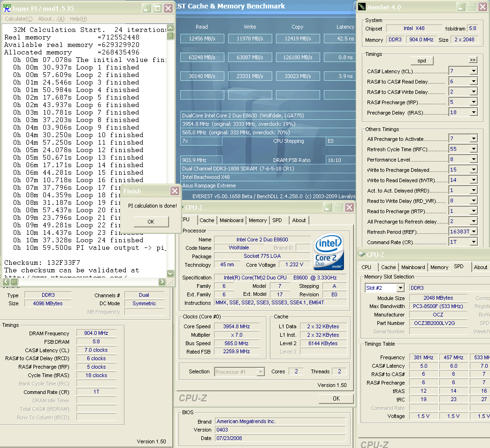Click the MemSet 4.0 title bar icon
Image resolution: width=490 pixels, height=448 pixels.
362,7
